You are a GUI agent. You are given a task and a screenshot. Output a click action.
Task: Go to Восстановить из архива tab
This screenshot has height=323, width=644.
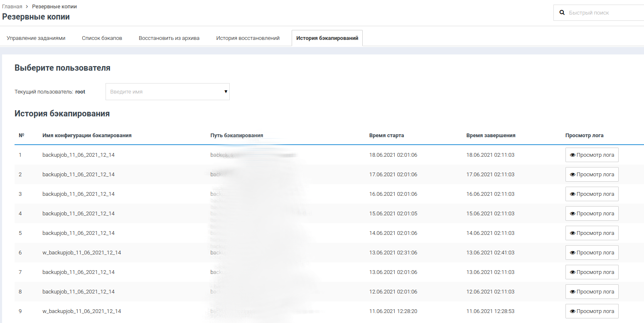click(169, 38)
